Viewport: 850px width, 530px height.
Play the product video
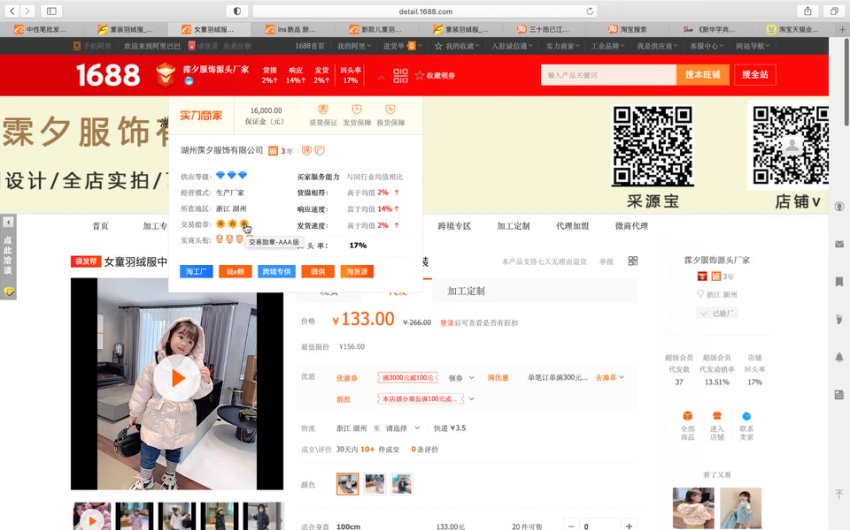177,378
